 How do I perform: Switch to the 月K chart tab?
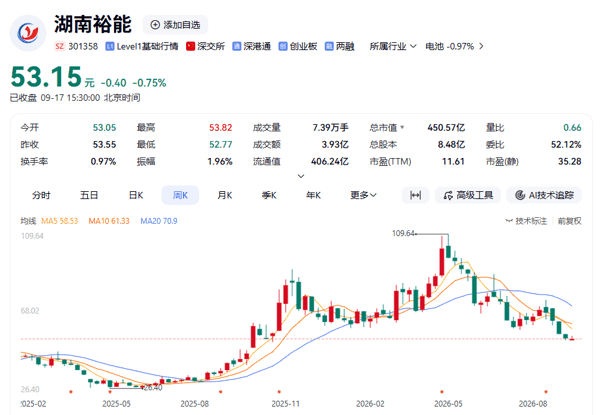point(225,195)
